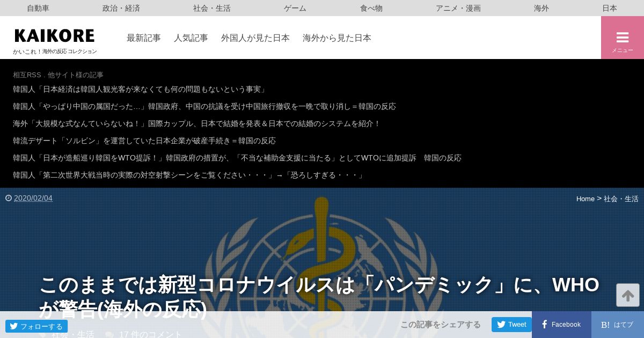Click the clock icon beside the date

(9, 198)
